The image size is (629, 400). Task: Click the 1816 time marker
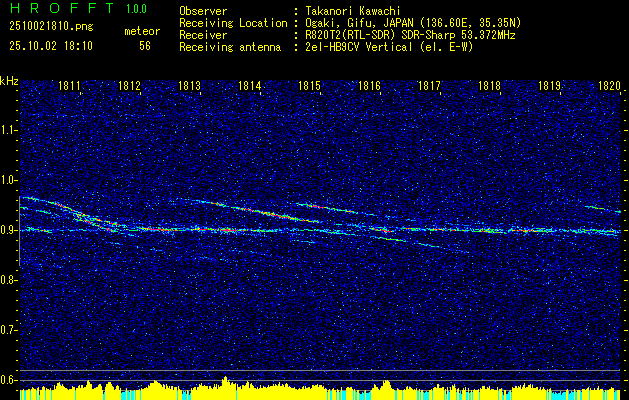tap(369, 85)
